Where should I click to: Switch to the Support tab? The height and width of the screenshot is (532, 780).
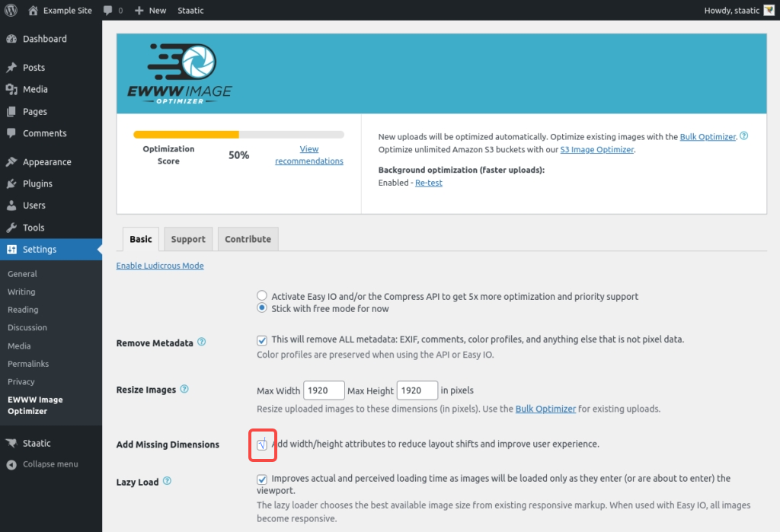pos(188,239)
